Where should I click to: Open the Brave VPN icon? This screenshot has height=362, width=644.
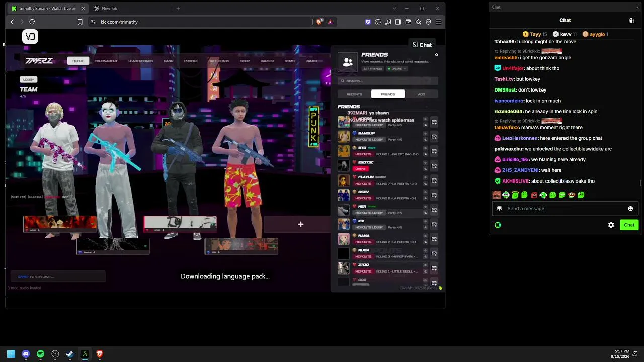[428, 22]
